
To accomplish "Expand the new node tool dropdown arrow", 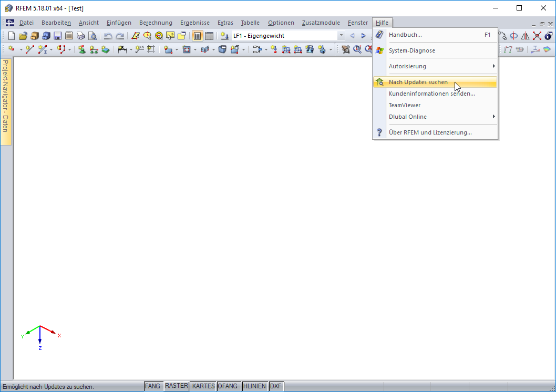I will 20,49.
